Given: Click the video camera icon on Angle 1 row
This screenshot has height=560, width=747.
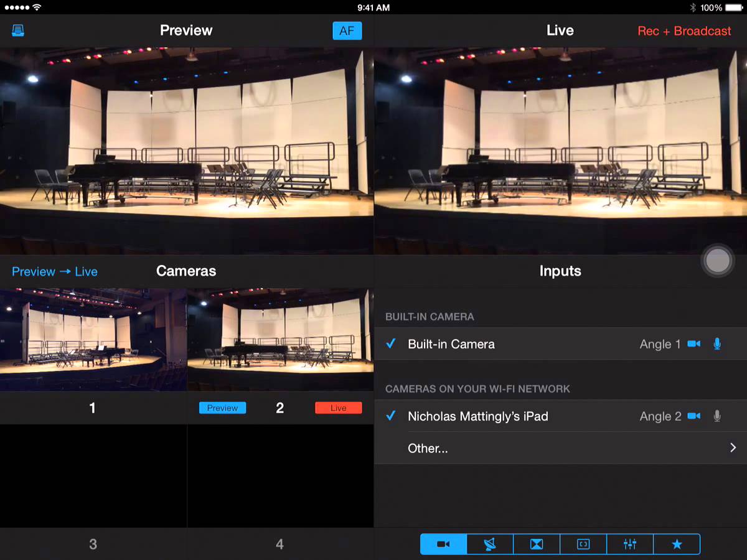Looking at the screenshot, I should click(x=694, y=343).
